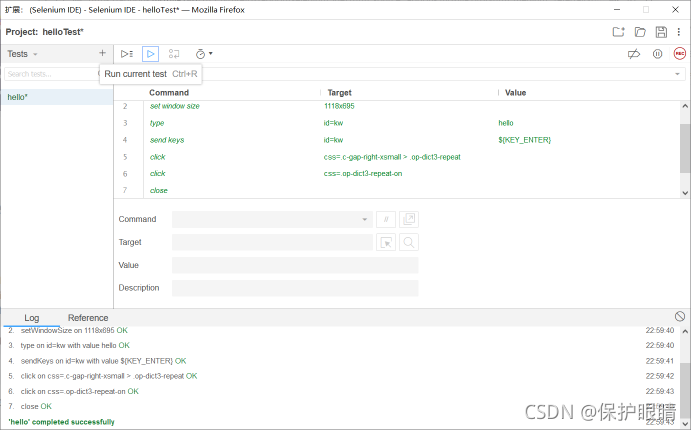The width and height of the screenshot is (691, 430).
Task: Open the three-dot more options menu
Action: 679,32
